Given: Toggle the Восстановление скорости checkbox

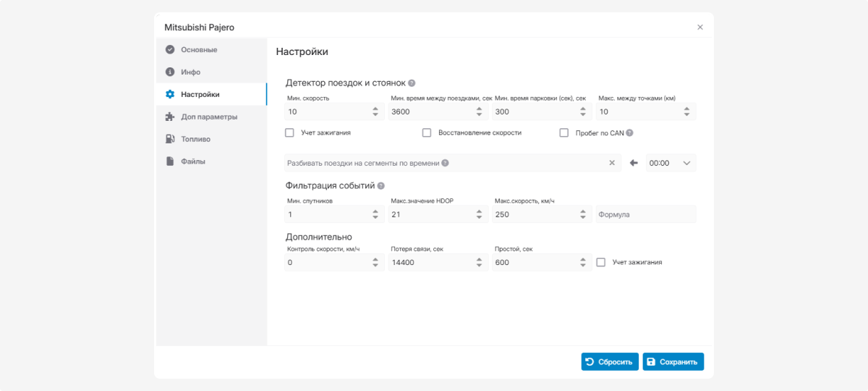Looking at the screenshot, I should click(x=427, y=133).
